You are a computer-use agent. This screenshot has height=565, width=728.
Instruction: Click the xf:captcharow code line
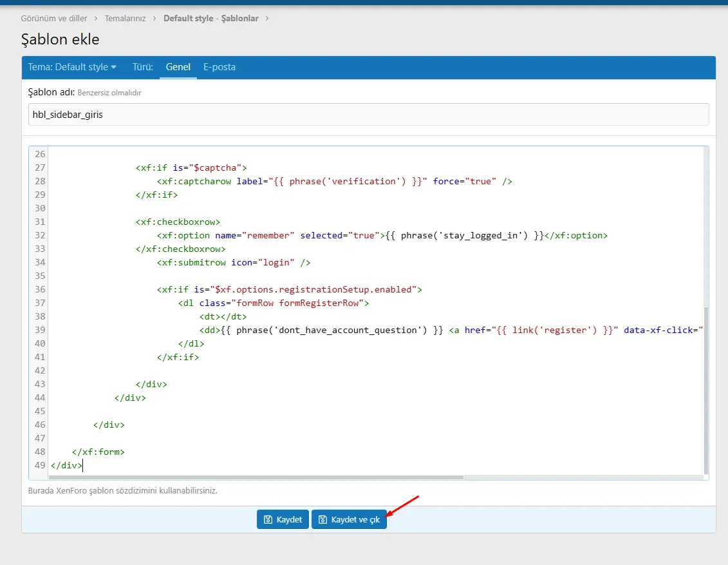[x=334, y=181]
